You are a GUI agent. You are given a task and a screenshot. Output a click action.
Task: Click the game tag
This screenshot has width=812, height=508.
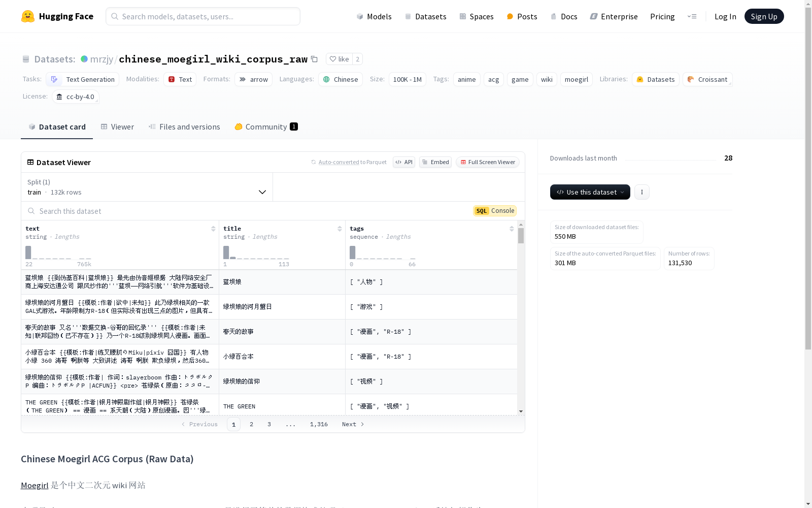click(520, 79)
